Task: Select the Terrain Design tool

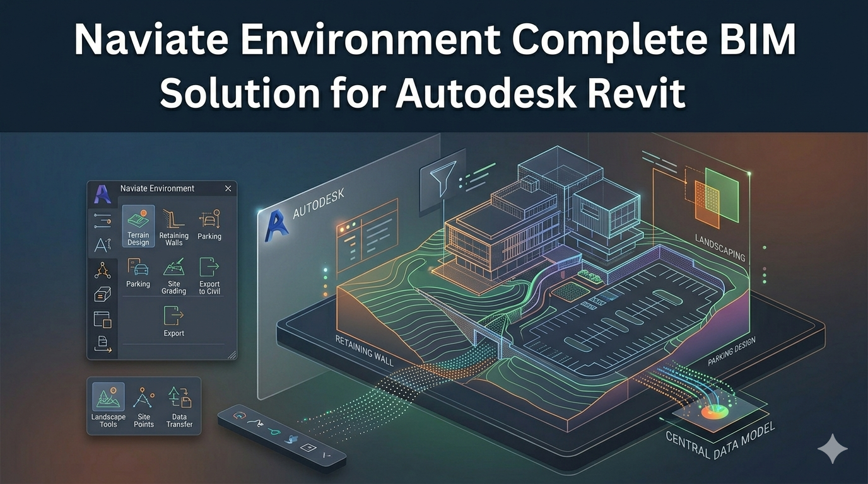Action: (x=138, y=226)
